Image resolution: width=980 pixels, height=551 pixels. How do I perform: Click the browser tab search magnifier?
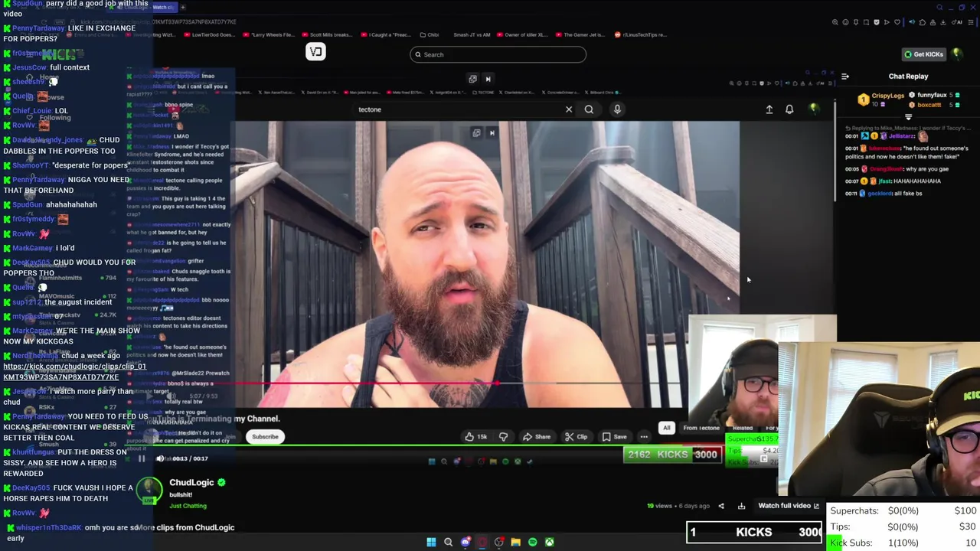939,8
